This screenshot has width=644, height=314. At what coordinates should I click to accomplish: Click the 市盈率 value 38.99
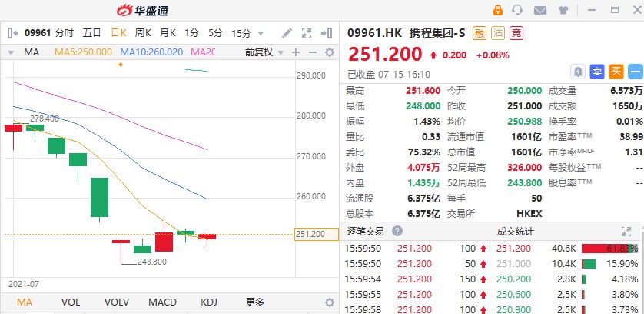pyautogui.click(x=631, y=137)
